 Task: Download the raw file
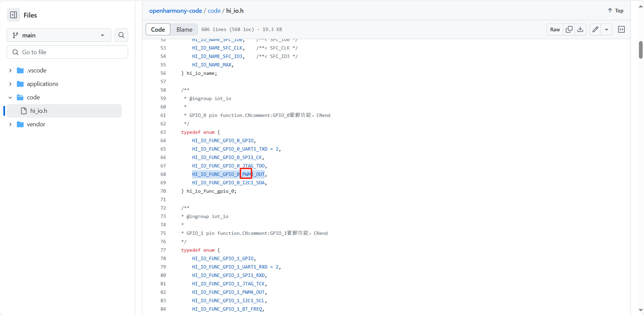click(x=580, y=29)
